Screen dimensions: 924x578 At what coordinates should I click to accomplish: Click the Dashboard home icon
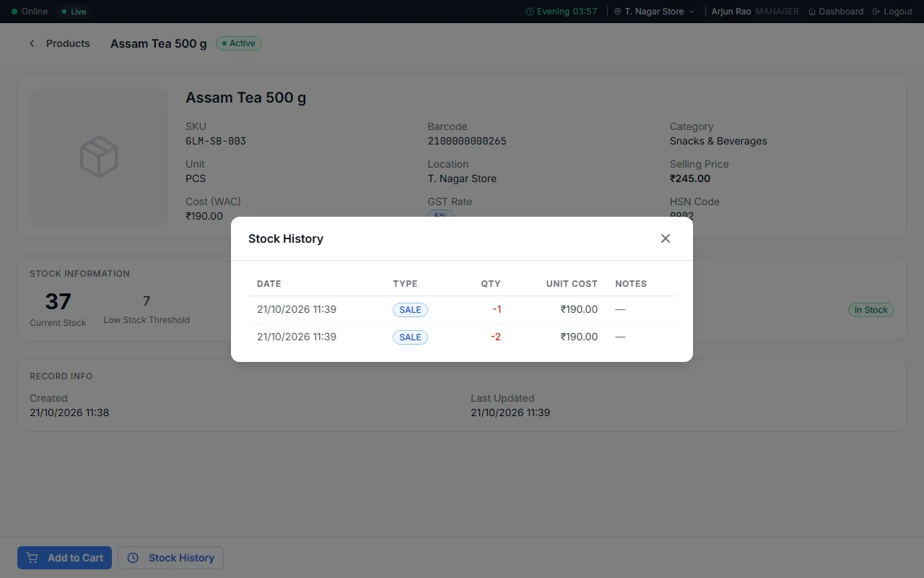click(x=812, y=12)
